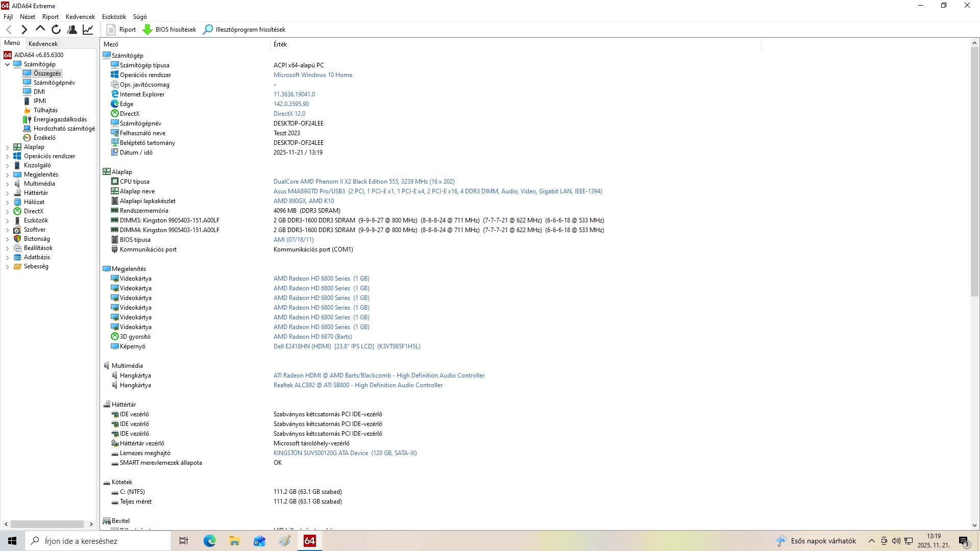Expand the Szoftver tree node
Screen dimensions: 980x551
(x=7, y=230)
